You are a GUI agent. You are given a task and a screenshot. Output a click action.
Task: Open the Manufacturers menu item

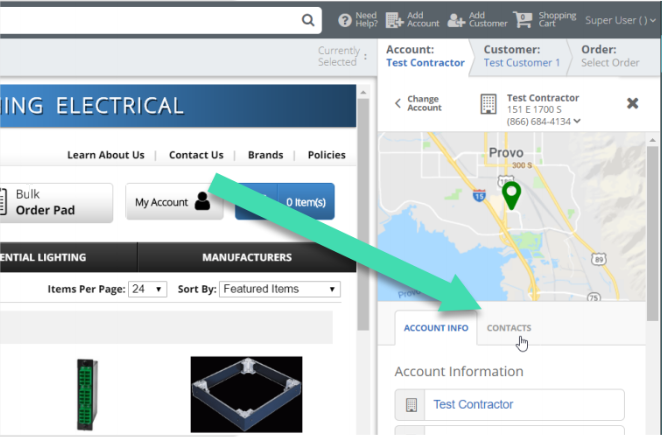click(247, 257)
